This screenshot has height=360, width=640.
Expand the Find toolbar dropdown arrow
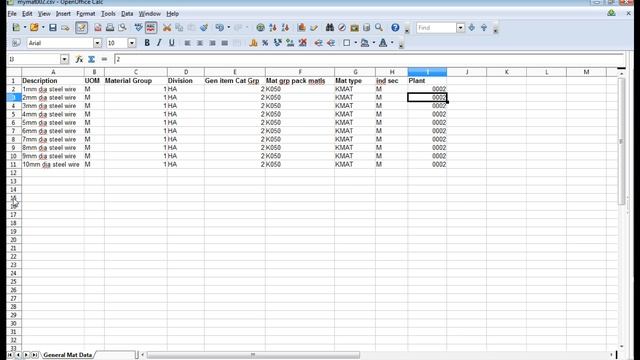tap(460, 28)
